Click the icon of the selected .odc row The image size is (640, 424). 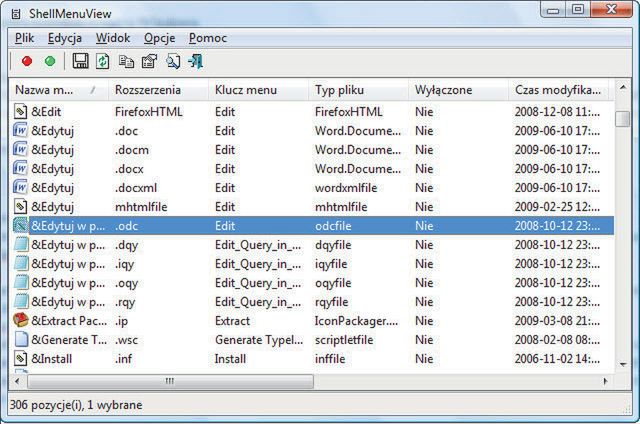[x=20, y=226]
